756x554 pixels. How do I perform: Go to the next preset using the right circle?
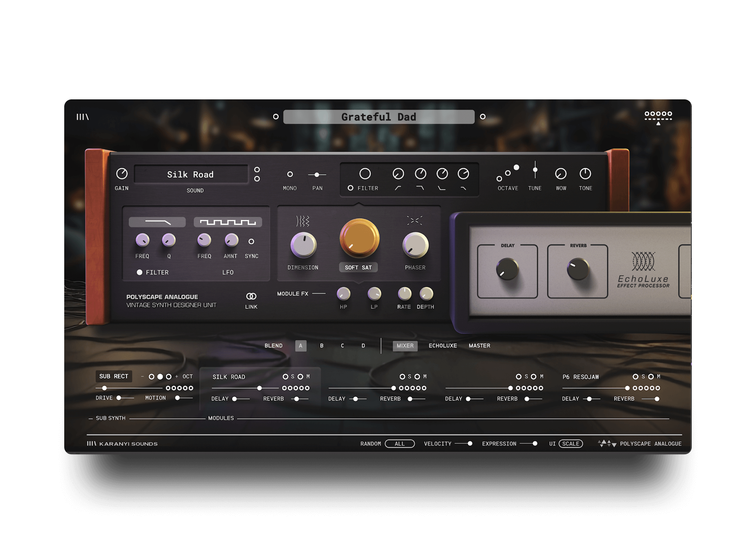(x=482, y=117)
